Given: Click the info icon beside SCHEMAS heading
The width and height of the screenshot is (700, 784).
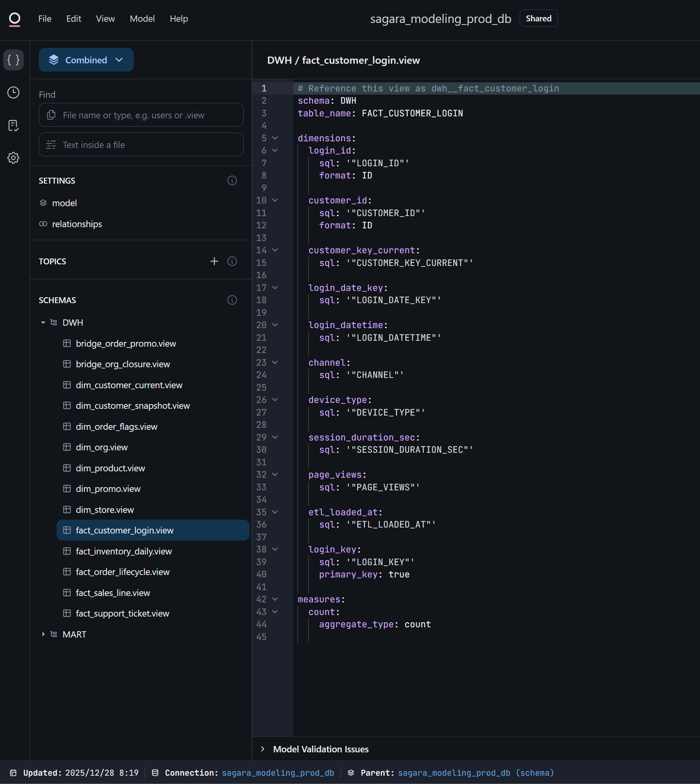Looking at the screenshot, I should (x=232, y=300).
